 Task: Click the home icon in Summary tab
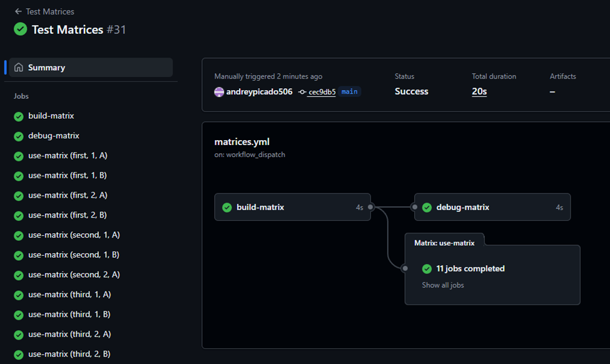tap(19, 68)
